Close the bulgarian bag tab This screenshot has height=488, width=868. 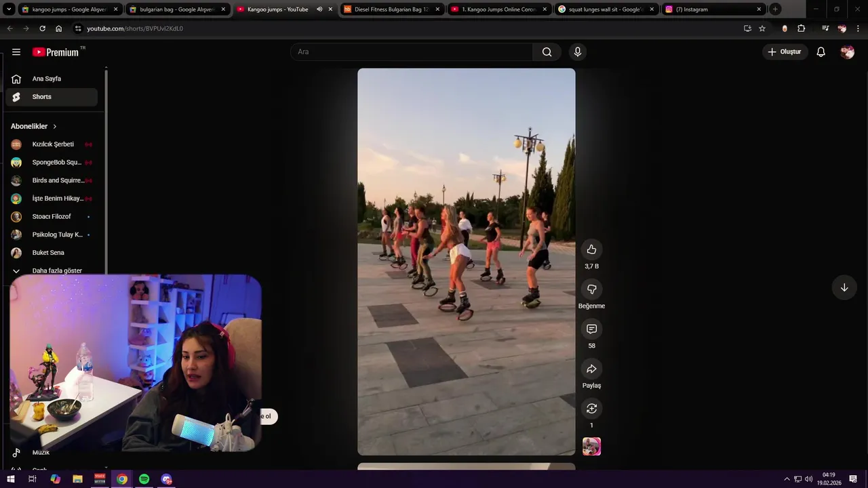click(x=223, y=9)
